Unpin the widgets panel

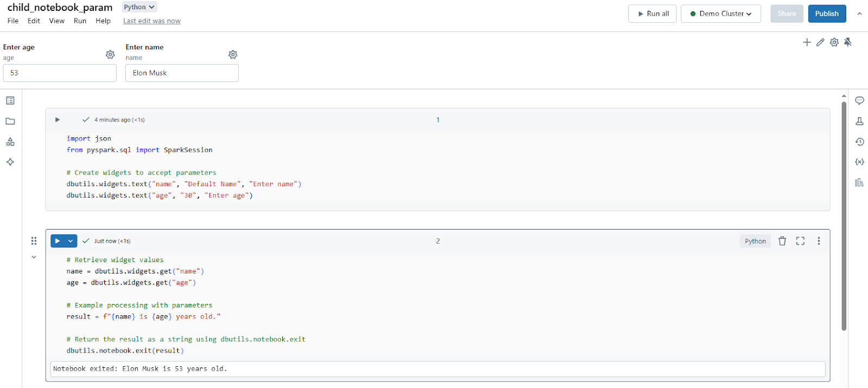(x=848, y=42)
